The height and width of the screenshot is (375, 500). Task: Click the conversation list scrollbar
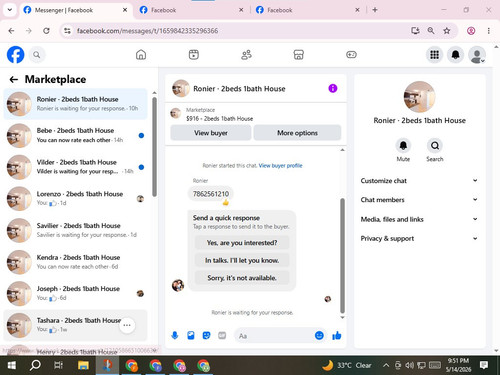[154, 147]
